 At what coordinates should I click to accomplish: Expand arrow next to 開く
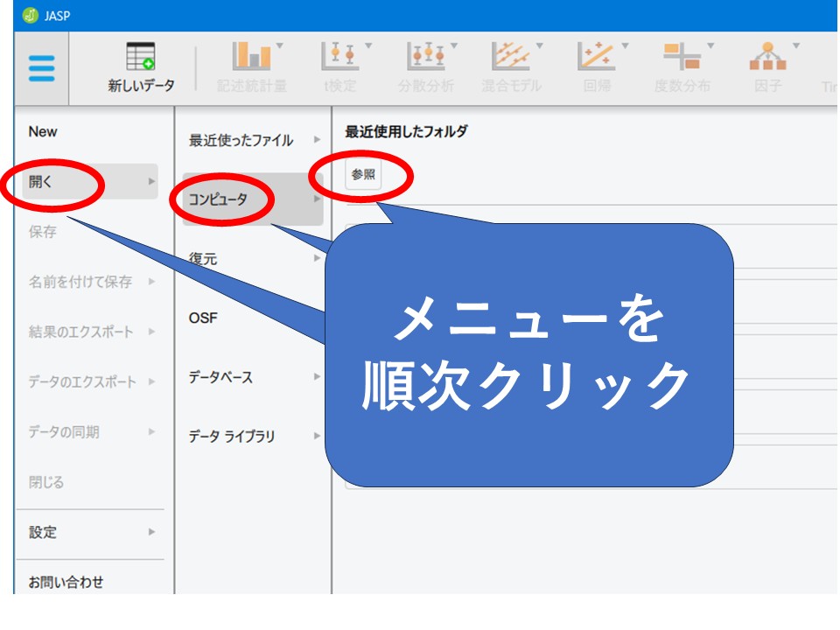coord(151,182)
